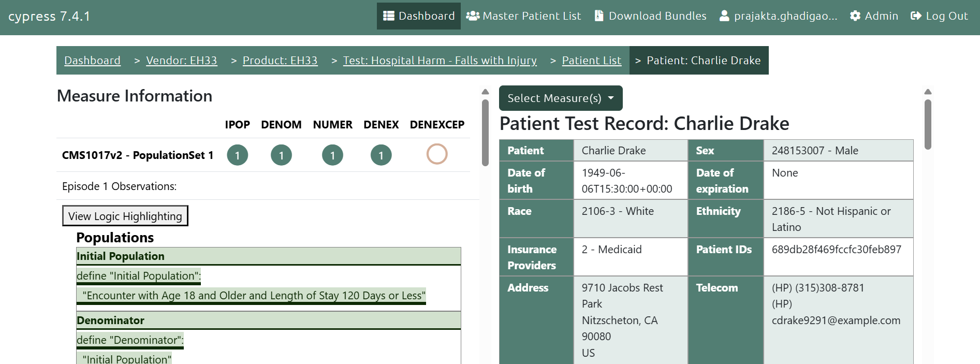The width and height of the screenshot is (980, 364).
Task: Open Vendor: EH33 breadcrumb link
Action: (181, 61)
